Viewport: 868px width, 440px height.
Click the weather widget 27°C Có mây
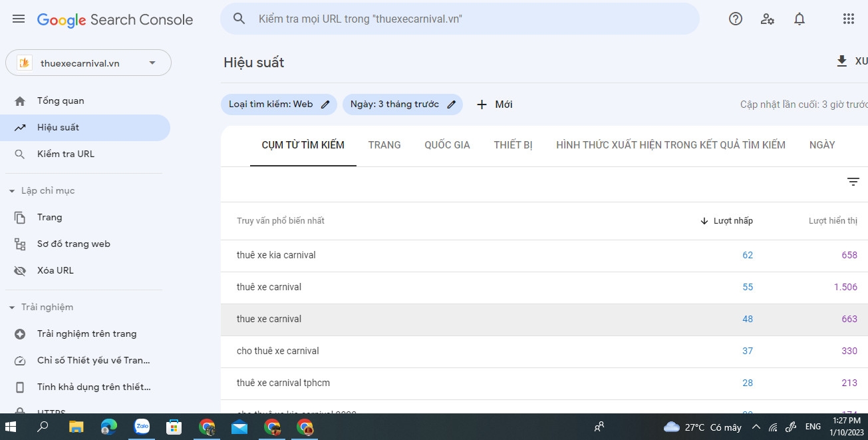(702, 427)
